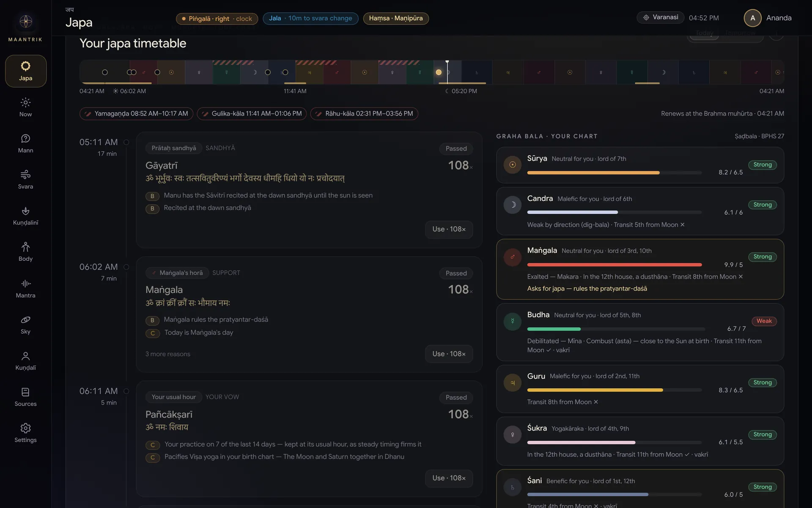Open the Sources sidebar section

pyautogui.click(x=26, y=397)
